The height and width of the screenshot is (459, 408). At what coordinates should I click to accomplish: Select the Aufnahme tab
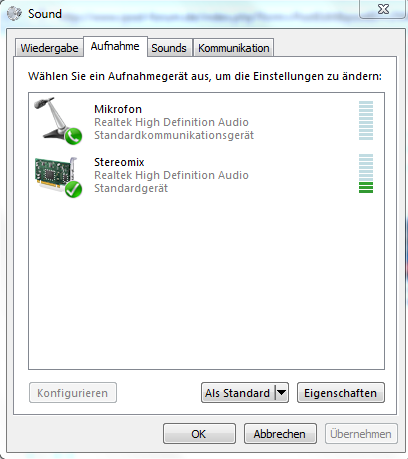tap(115, 46)
